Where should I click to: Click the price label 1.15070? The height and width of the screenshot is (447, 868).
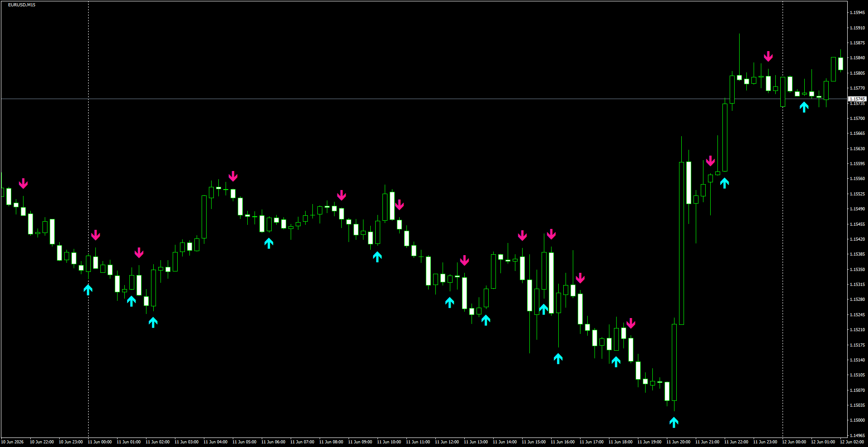pyautogui.click(x=857, y=390)
